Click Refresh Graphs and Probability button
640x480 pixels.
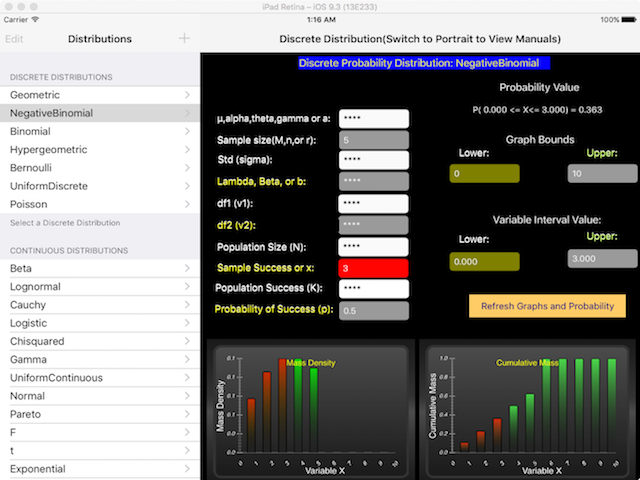[x=547, y=306]
